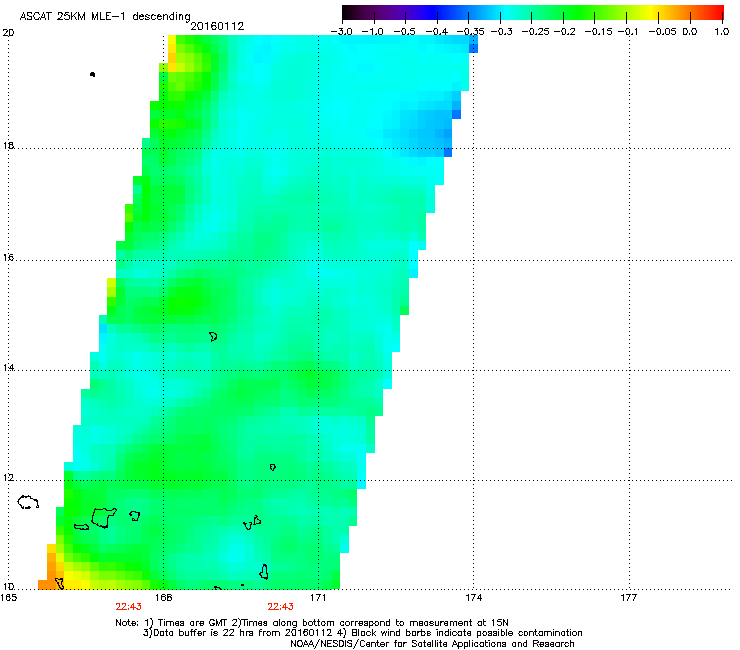Select the longitude axis label '174'
The height and width of the screenshot is (650, 740).
click(x=473, y=598)
